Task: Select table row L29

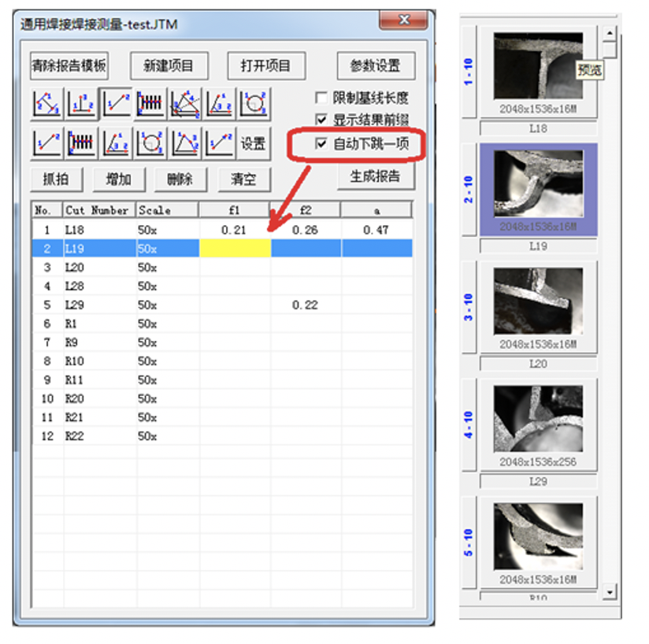Action: 223,305
